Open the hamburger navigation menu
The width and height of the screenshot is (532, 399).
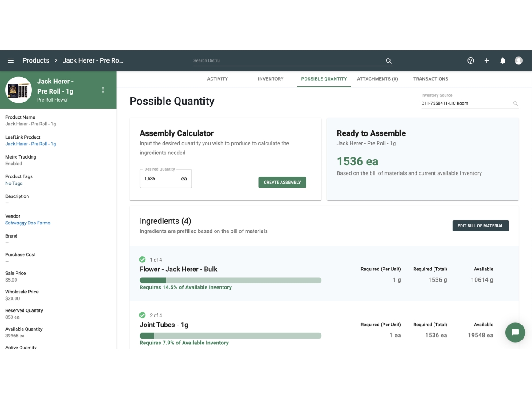pyautogui.click(x=11, y=61)
